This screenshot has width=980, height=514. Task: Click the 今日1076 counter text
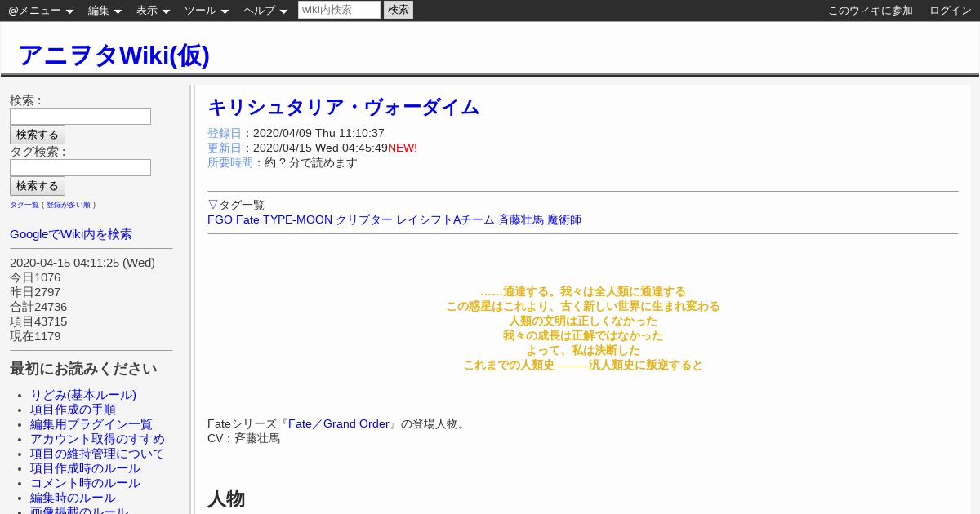pos(35,277)
